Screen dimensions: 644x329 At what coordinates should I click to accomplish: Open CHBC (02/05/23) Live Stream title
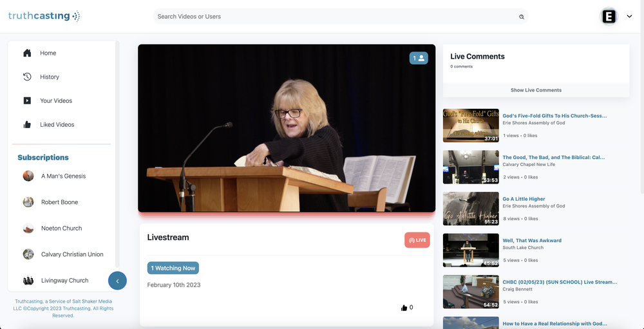(560, 282)
